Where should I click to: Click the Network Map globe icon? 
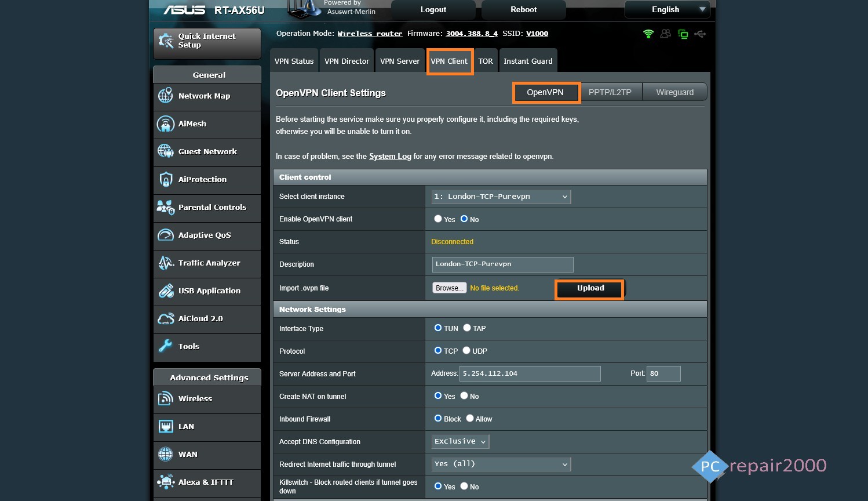[166, 96]
